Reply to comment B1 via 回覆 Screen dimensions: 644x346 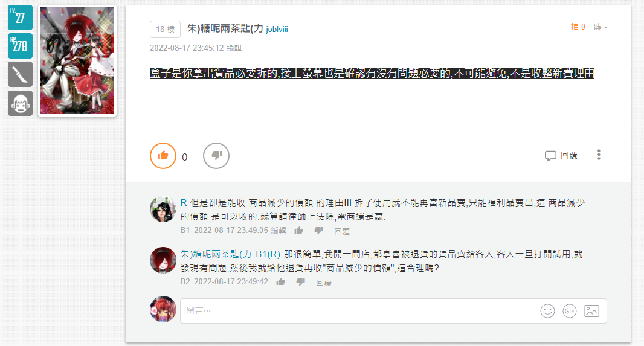point(342,231)
